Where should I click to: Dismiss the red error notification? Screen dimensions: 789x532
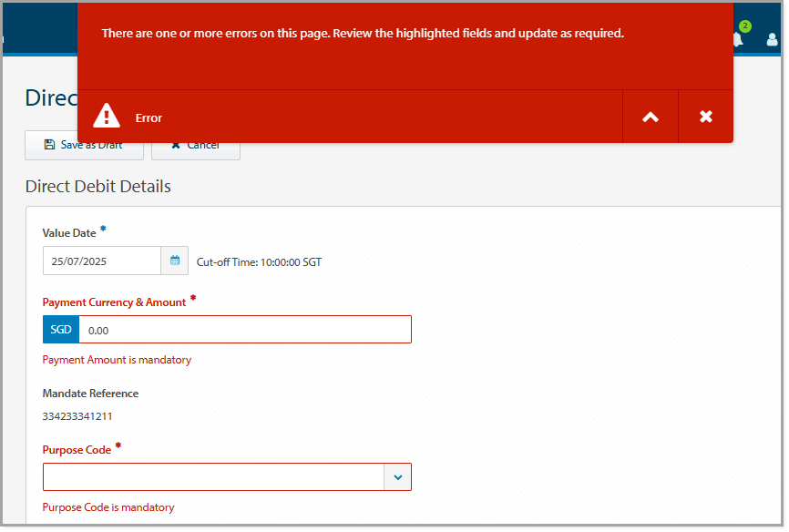click(x=705, y=117)
